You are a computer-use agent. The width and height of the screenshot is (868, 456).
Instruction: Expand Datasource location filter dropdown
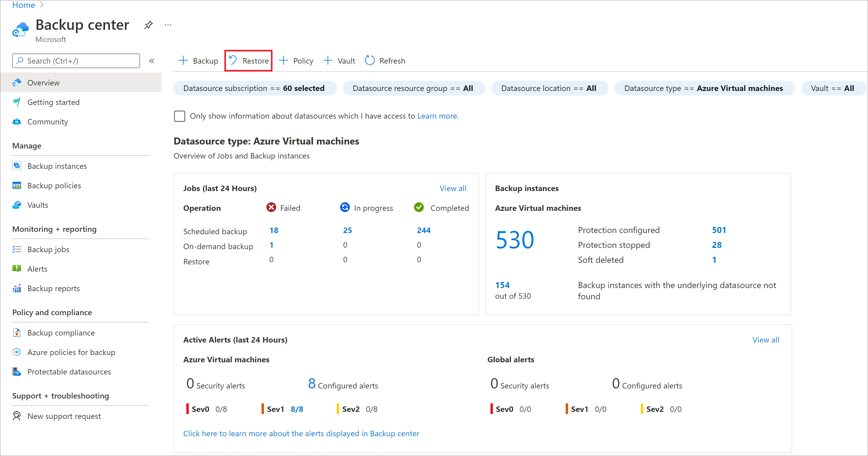(x=550, y=88)
